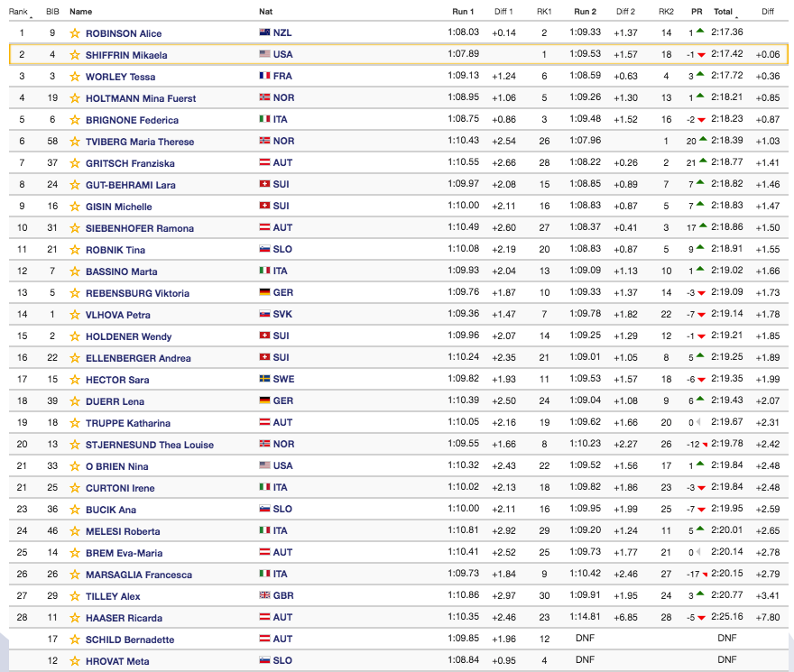Click star icon for GRITSCH Franziska
794x672 pixels.
(75, 163)
